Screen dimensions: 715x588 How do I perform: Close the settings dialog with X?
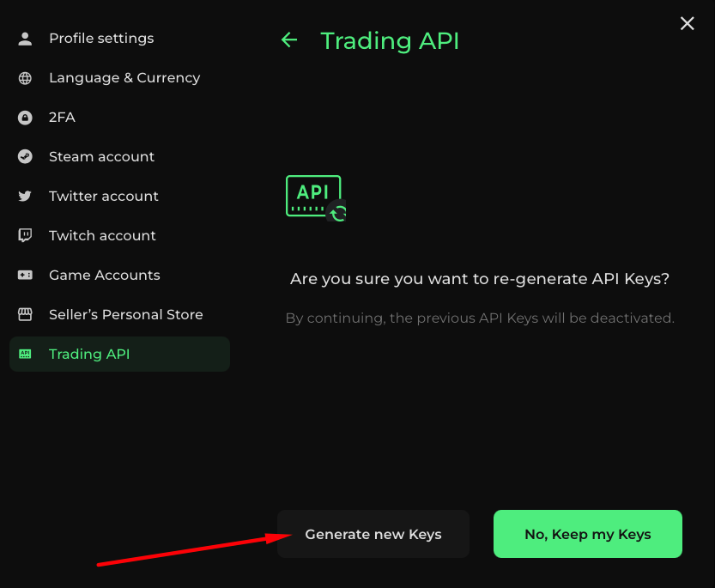tap(688, 23)
